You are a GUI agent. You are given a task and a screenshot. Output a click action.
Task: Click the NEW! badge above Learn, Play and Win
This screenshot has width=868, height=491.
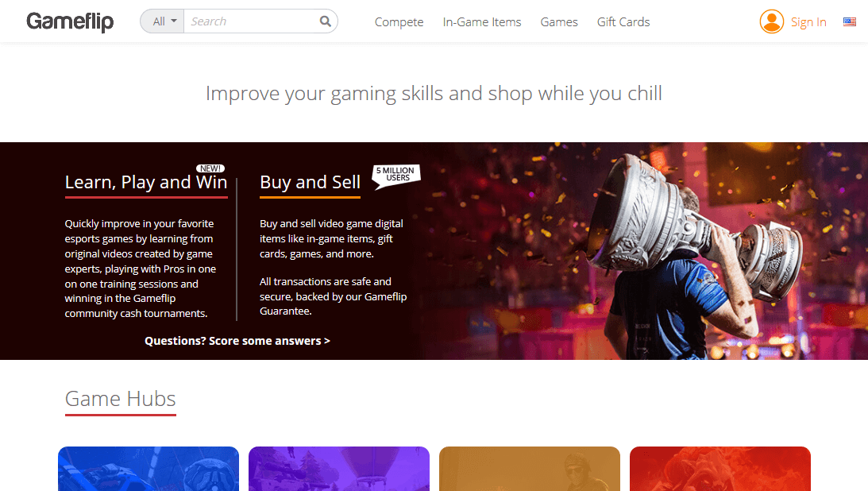[210, 168]
